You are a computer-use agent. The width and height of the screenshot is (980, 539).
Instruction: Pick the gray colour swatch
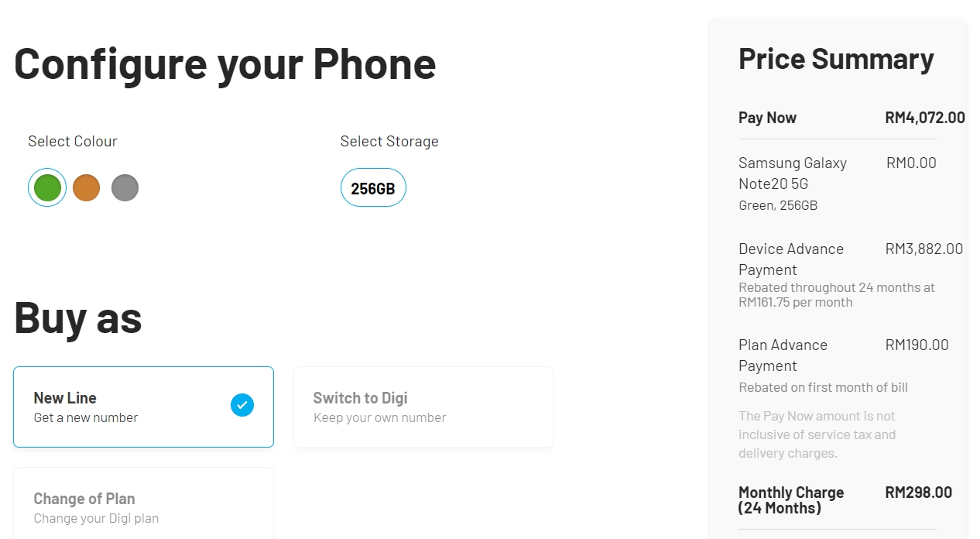125,187
